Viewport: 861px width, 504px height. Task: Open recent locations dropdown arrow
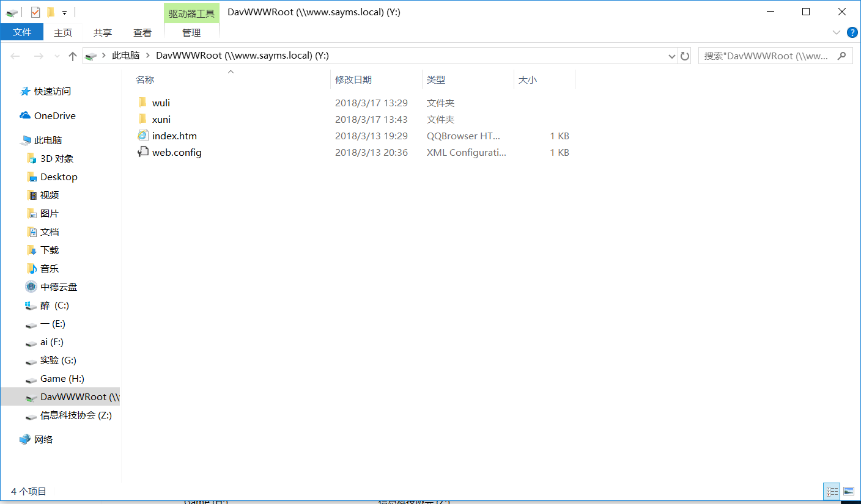57,56
